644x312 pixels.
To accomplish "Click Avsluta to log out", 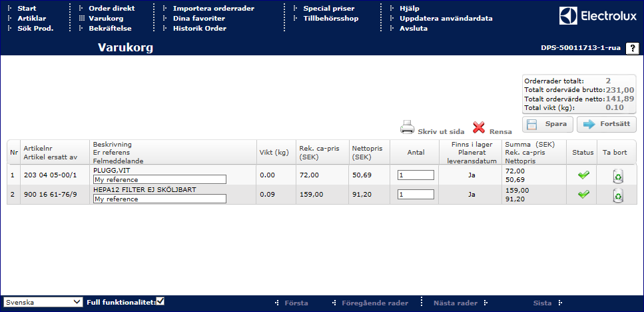I will click(414, 29).
